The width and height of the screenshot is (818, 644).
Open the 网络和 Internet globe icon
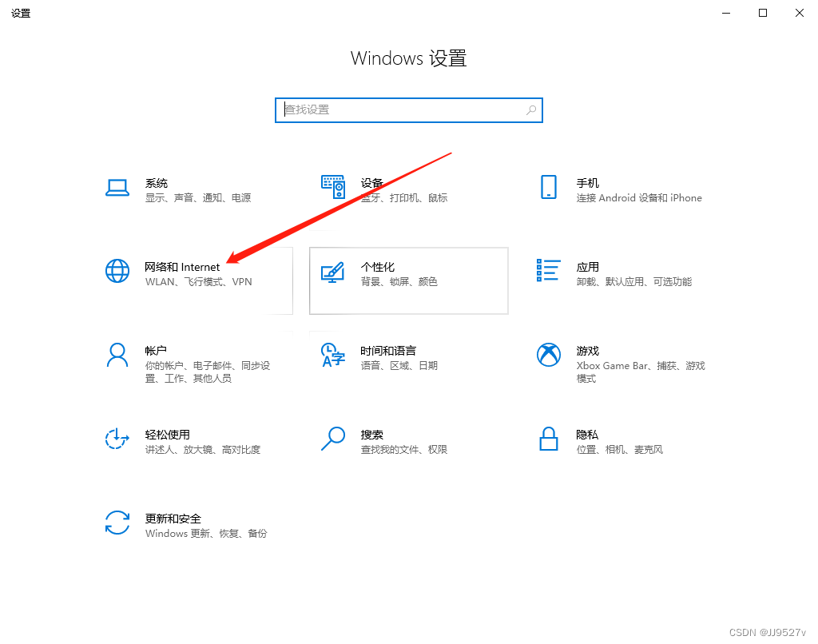[x=117, y=271]
